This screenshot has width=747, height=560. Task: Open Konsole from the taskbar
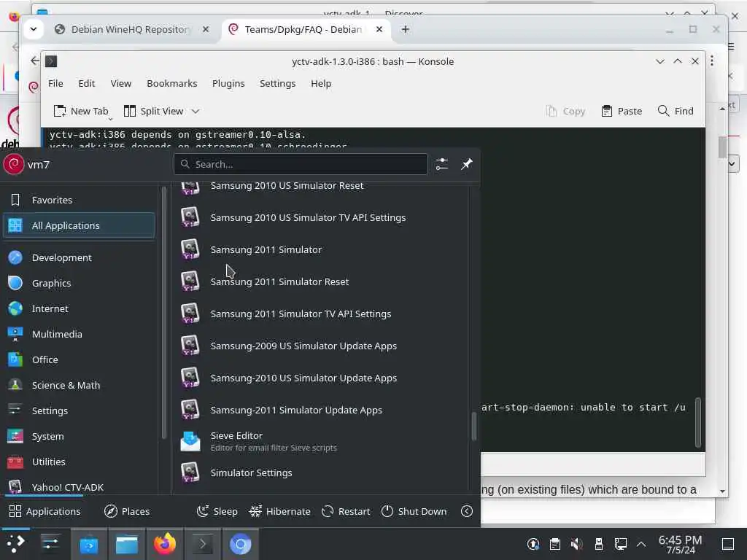[203, 544]
